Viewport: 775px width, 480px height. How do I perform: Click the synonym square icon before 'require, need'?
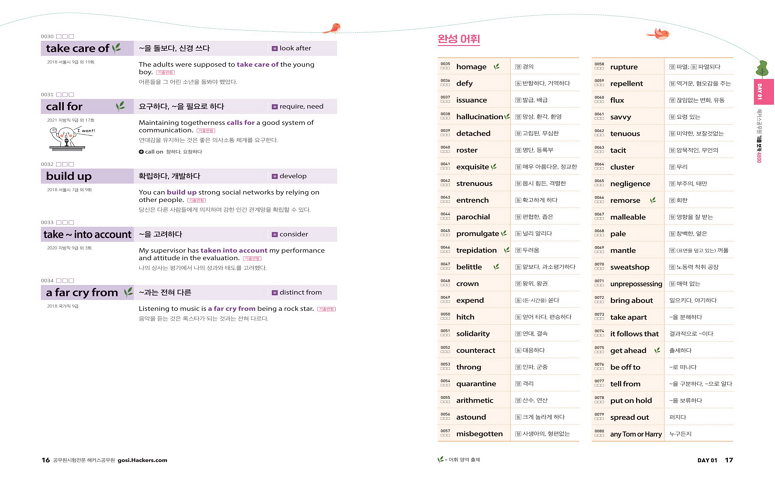tap(274, 107)
